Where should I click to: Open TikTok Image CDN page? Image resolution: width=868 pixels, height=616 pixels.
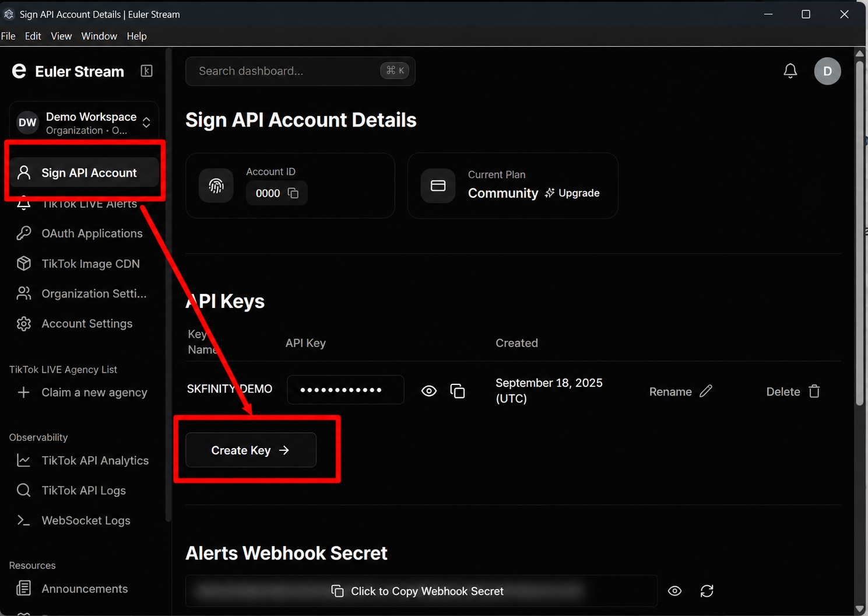[x=84, y=264]
